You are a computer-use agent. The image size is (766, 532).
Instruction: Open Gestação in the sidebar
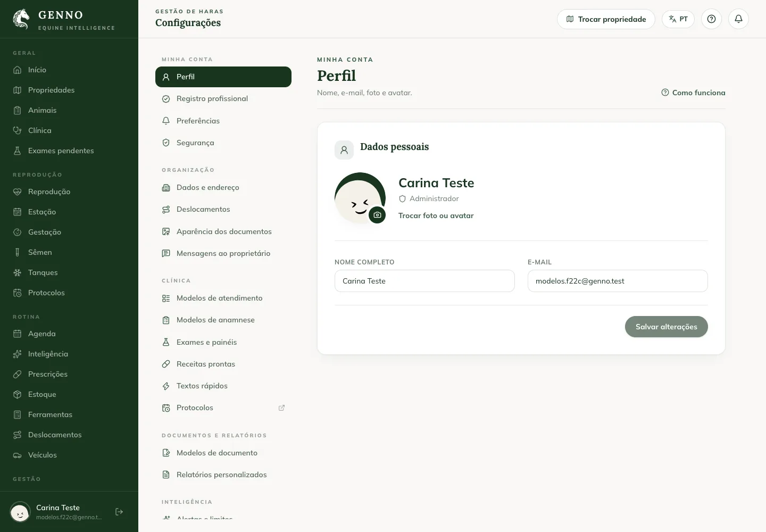point(69,232)
